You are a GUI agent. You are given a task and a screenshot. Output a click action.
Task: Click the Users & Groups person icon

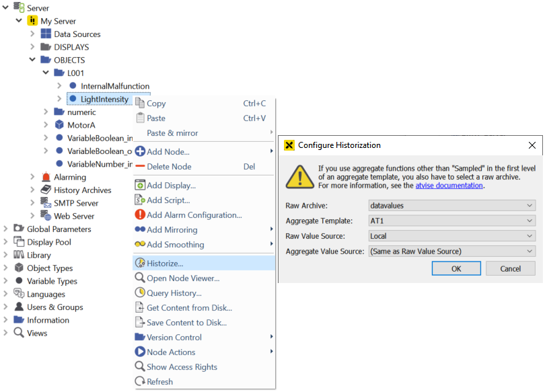[x=19, y=307]
